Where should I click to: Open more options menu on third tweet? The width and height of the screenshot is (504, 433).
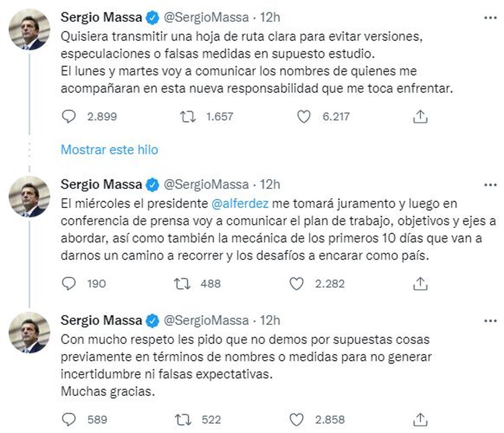tap(490, 320)
